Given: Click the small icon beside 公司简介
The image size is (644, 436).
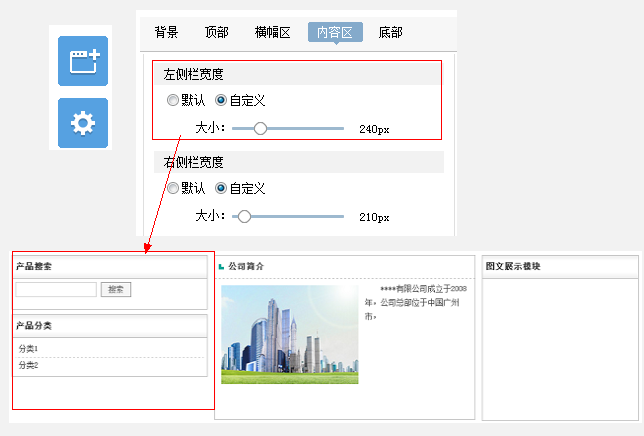Looking at the screenshot, I should [x=221, y=267].
